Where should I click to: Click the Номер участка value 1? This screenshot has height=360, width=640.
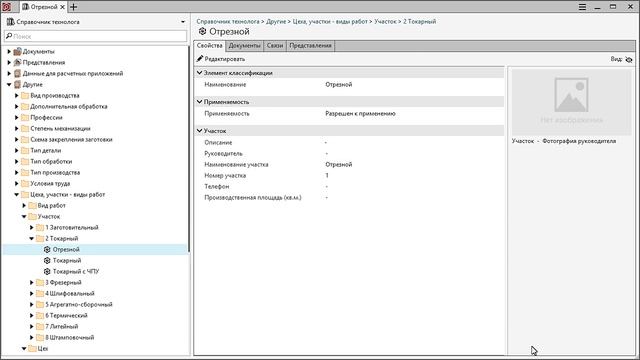coord(327,176)
